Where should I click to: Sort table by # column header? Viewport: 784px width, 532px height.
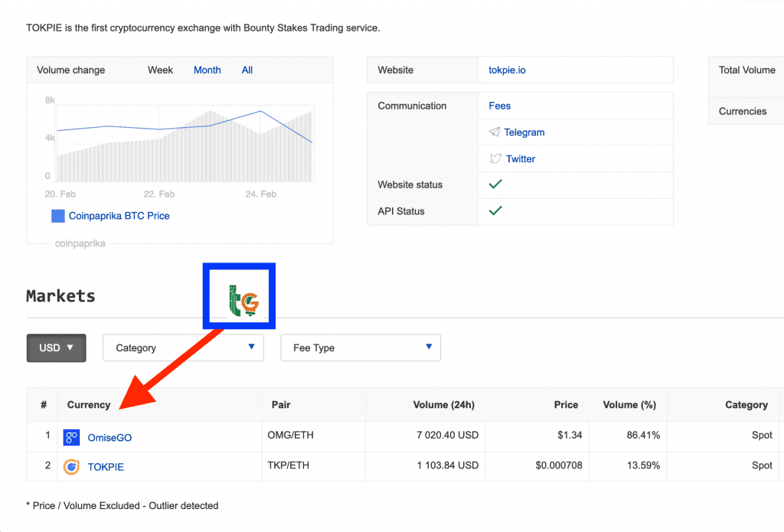tap(44, 404)
